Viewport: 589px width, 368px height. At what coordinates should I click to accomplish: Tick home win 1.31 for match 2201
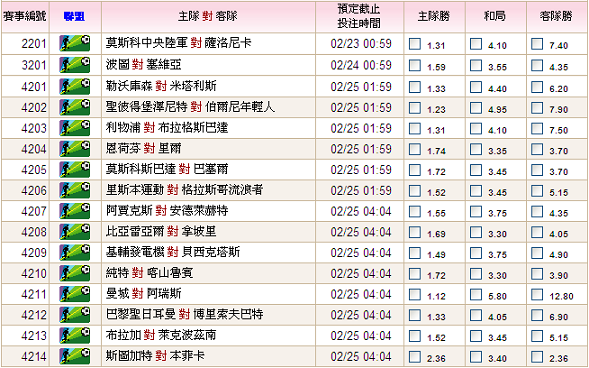tap(415, 44)
